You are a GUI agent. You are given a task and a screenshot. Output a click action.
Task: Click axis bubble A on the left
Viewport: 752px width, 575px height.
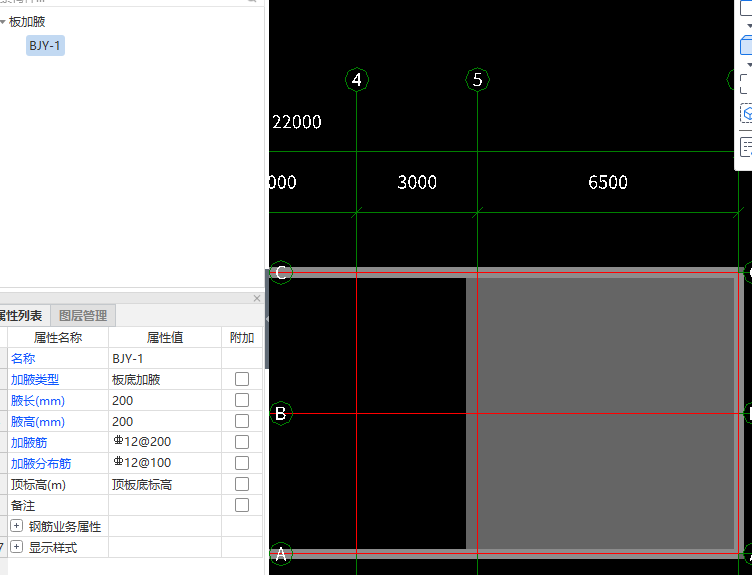pyautogui.click(x=281, y=554)
